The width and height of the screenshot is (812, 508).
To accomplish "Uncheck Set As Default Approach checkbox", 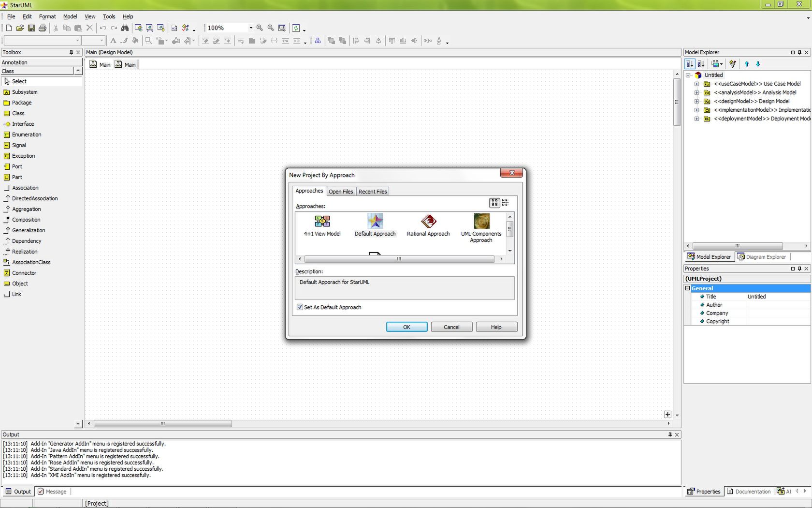I will (x=300, y=307).
